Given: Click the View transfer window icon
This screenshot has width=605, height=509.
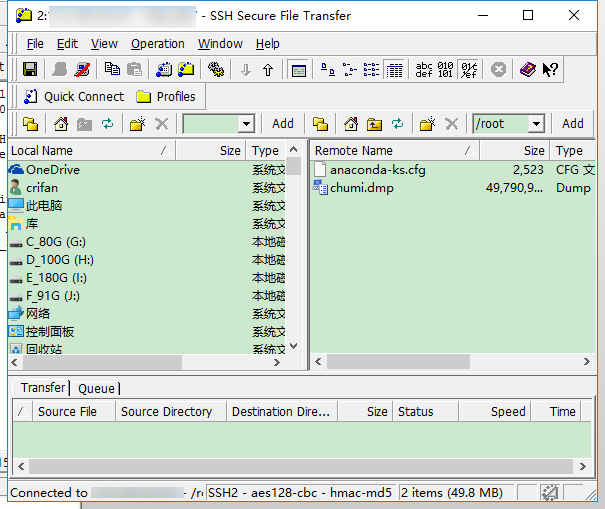Looking at the screenshot, I should click(x=299, y=71).
